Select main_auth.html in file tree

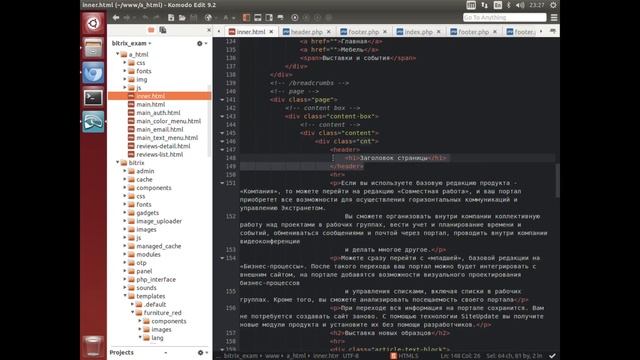158,113
